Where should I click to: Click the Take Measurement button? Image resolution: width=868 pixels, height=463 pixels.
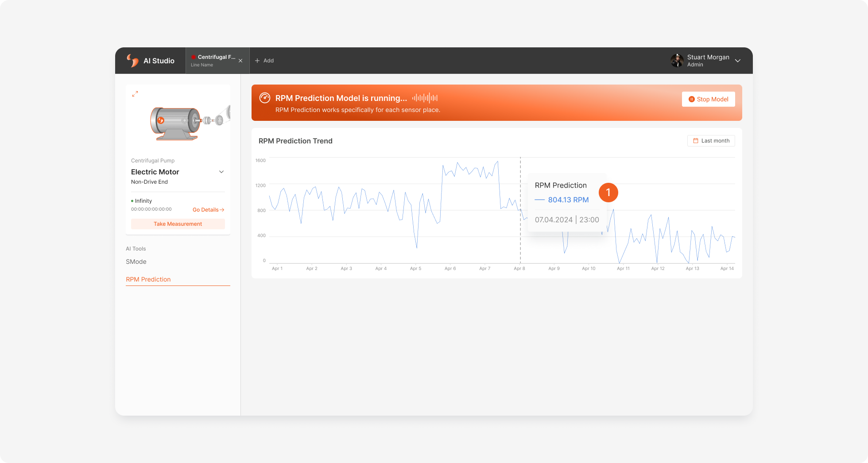[178, 224]
